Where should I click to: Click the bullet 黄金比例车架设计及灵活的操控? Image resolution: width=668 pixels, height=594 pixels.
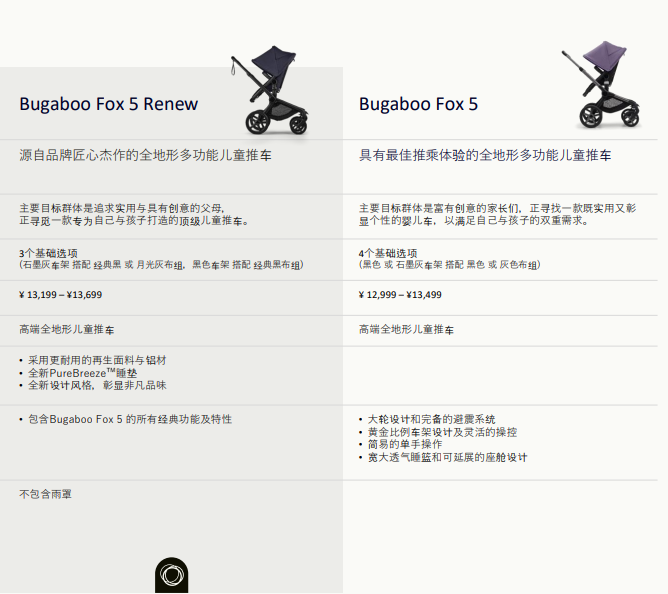(x=442, y=432)
